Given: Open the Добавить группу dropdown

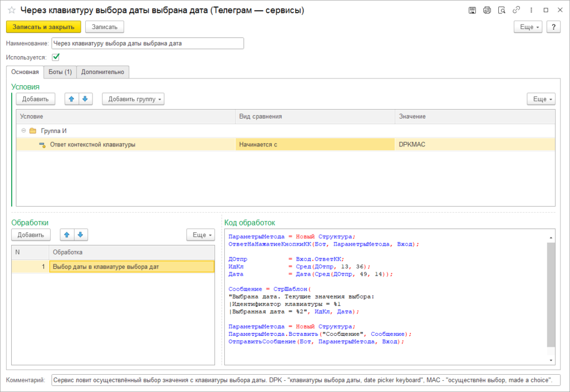Looking at the screenshot, I should coord(133,99).
